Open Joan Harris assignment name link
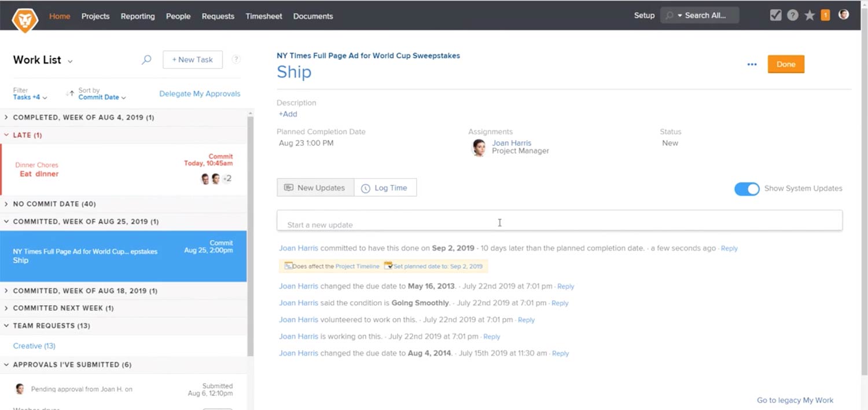Image resolution: width=868 pixels, height=410 pixels. 512,143
